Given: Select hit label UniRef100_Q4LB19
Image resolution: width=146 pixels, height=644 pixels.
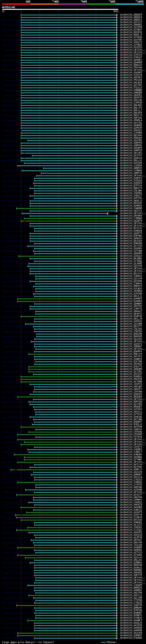Looking at the screenshot, I should click(131, 82).
